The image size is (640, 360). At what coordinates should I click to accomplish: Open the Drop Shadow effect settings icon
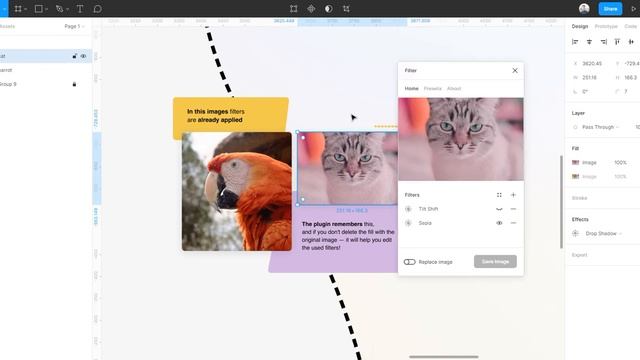tap(576, 233)
